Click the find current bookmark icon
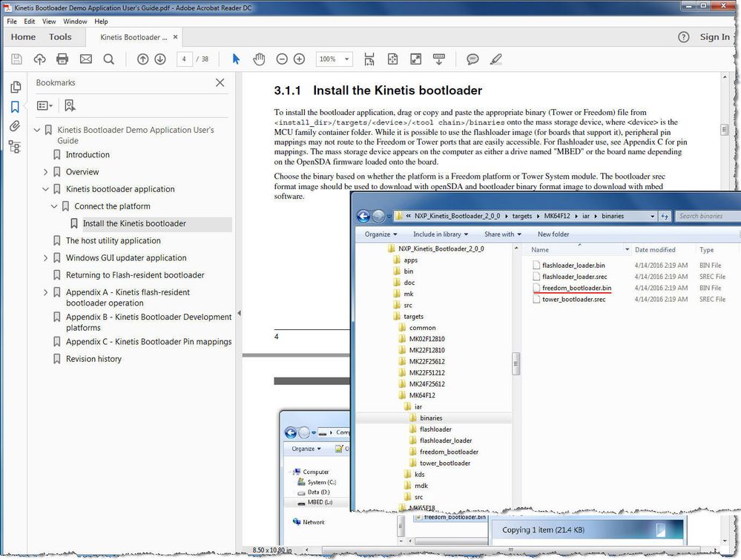Image resolution: width=741 pixels, height=560 pixels. point(70,105)
